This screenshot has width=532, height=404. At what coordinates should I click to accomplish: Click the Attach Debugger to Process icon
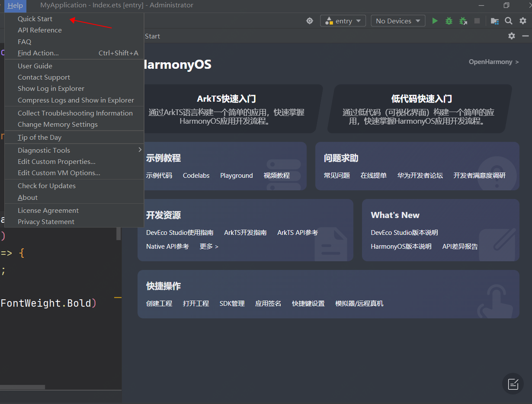pos(463,21)
